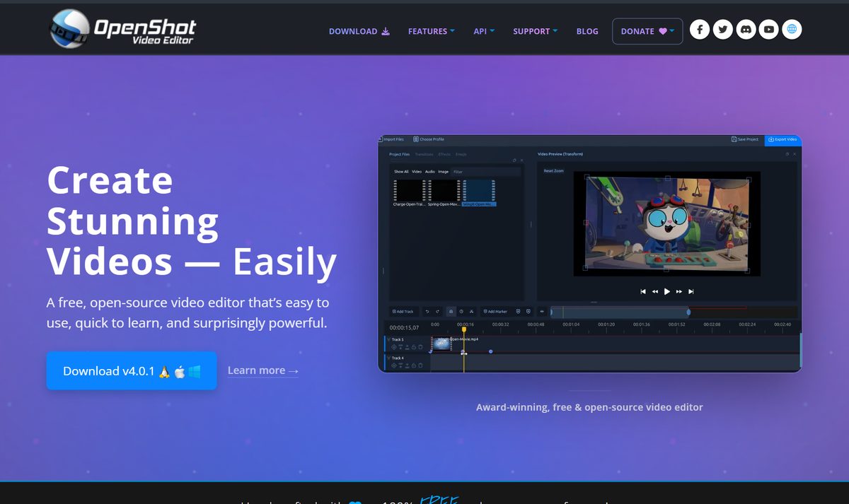This screenshot has height=504, width=849.
Task: Switch to the Project Files tab
Action: [400, 154]
